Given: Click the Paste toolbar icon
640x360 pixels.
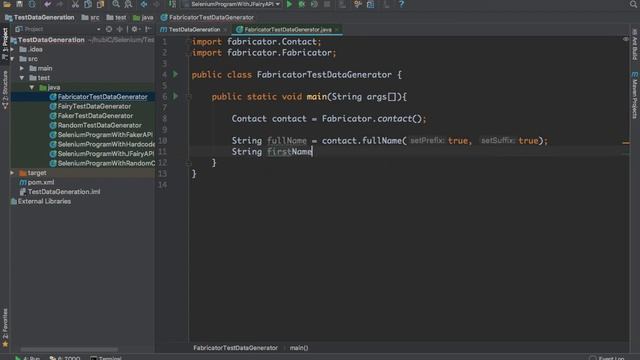Looking at the screenshot, I should point(100,4).
